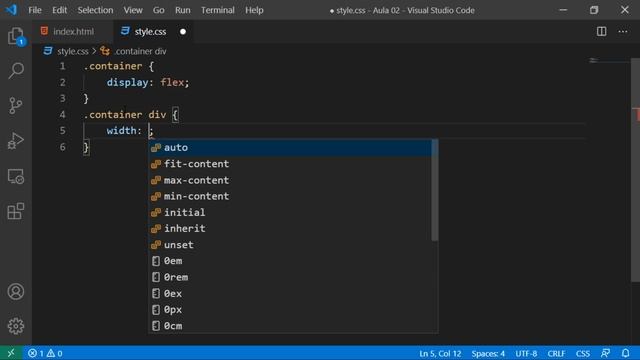Open the View menu

tap(133, 10)
